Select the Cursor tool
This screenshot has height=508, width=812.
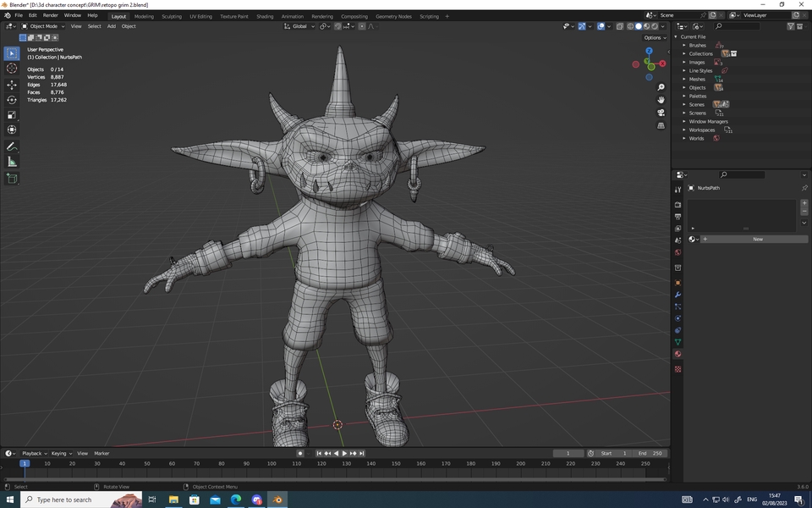(12, 69)
